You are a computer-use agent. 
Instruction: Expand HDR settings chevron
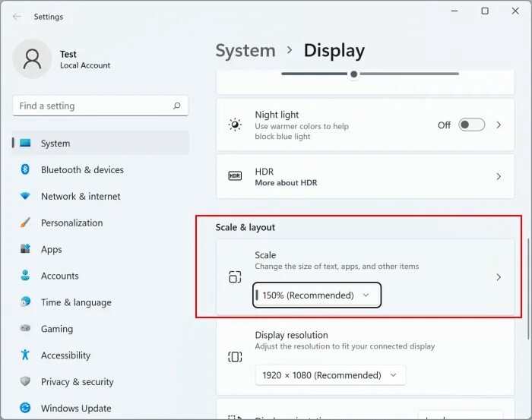click(499, 176)
